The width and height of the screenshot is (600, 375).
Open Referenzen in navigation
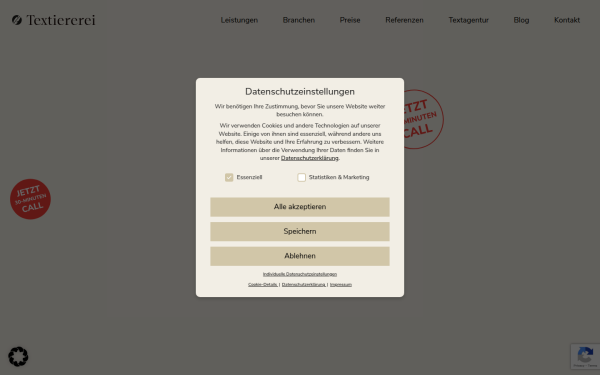point(404,20)
